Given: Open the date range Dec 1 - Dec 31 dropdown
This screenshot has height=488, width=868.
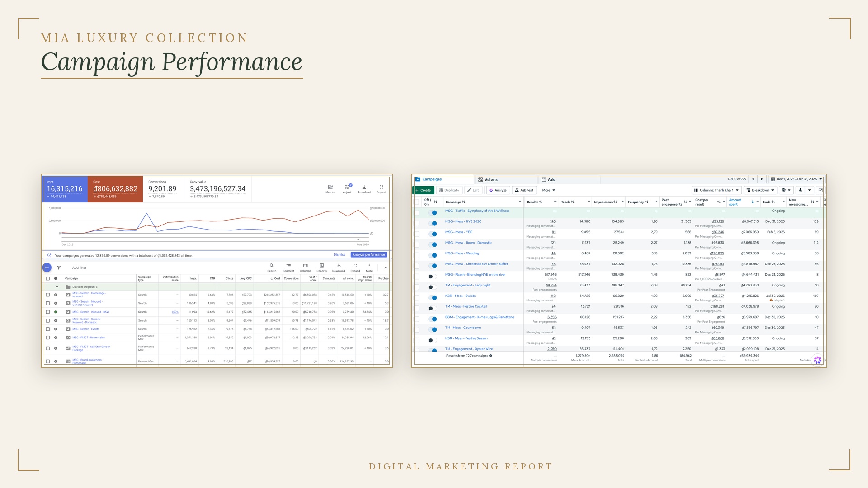Looking at the screenshot, I should (797, 179).
